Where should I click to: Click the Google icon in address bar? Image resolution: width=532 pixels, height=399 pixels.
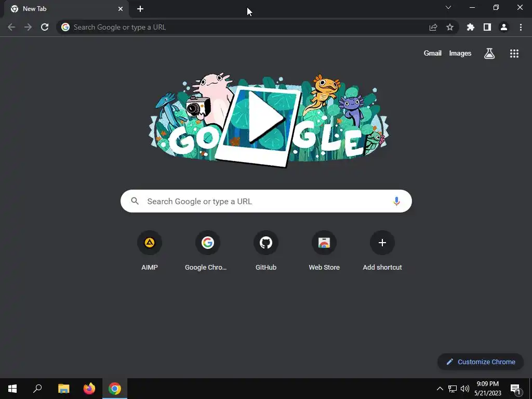pyautogui.click(x=65, y=27)
